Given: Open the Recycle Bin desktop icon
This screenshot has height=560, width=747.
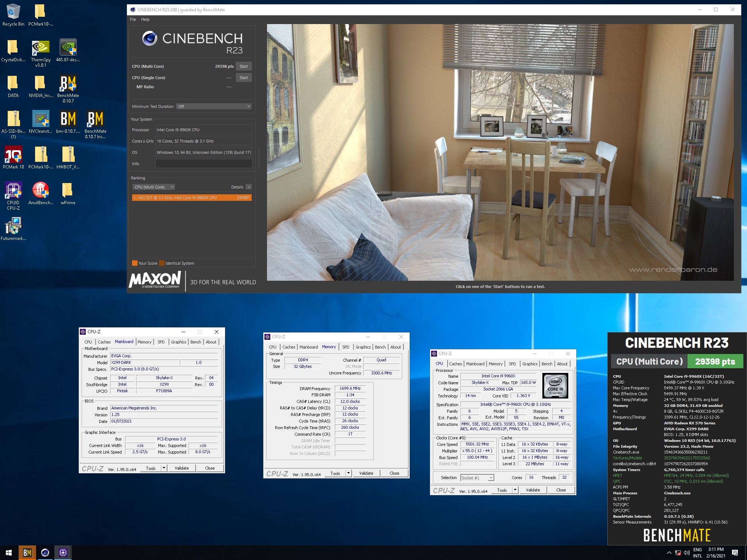Looking at the screenshot, I should pyautogui.click(x=13, y=15).
